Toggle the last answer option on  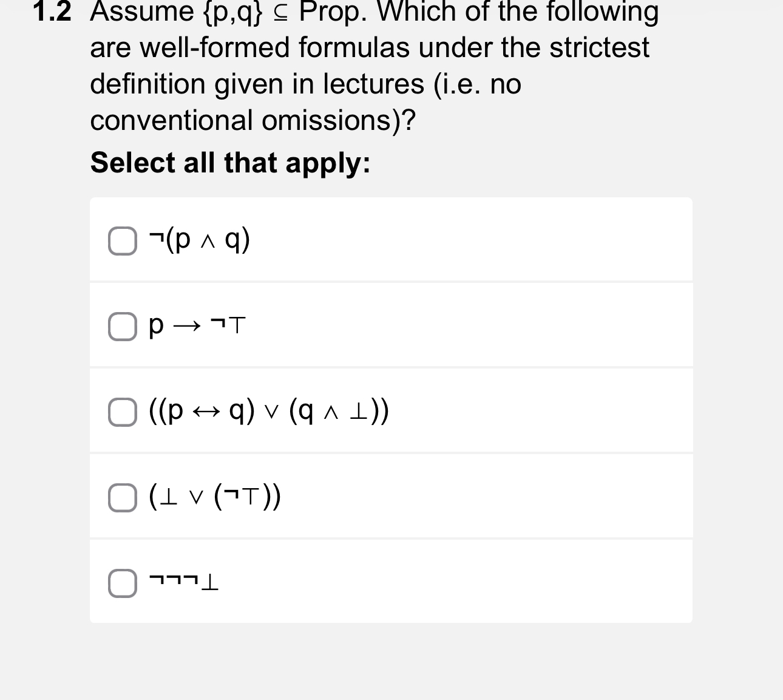[123, 583]
